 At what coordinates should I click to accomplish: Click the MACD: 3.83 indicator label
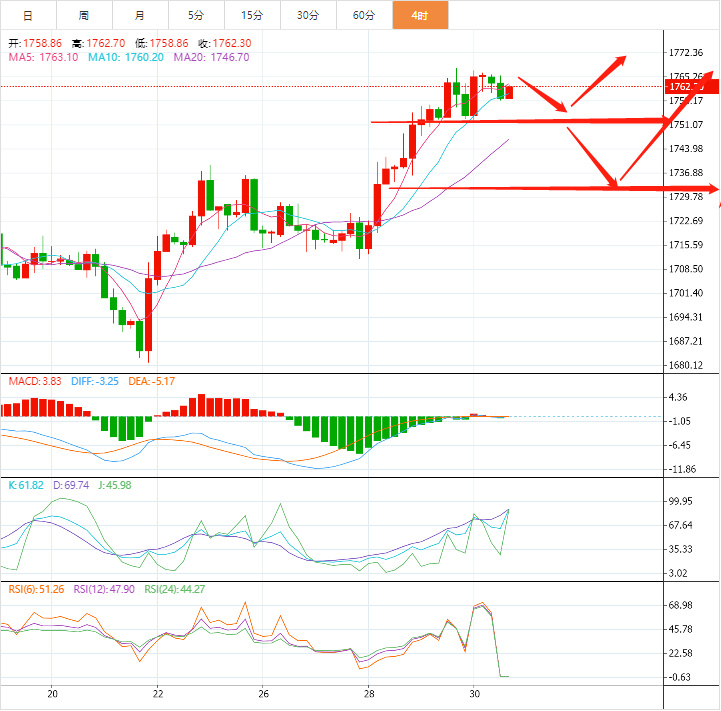click(35, 381)
